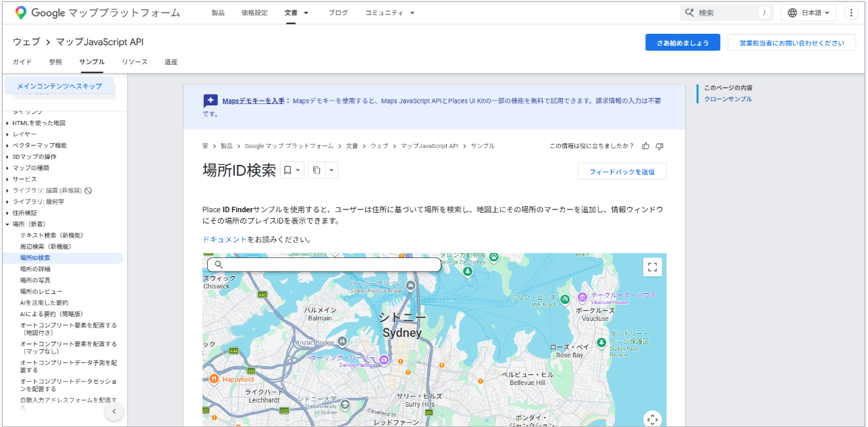Switch to the サンプル tab
This screenshot has height=427, width=868.
tap(92, 62)
